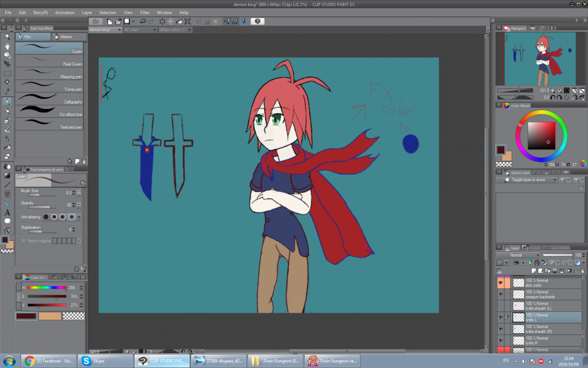Open help via question mark icon

point(258,21)
